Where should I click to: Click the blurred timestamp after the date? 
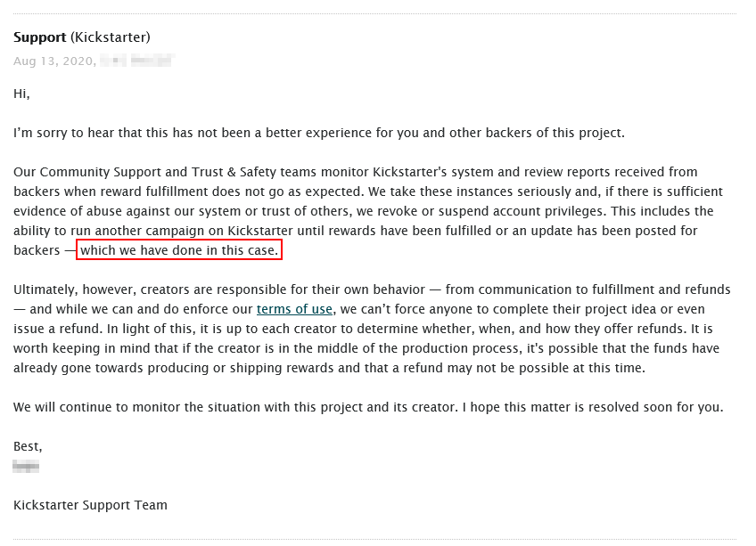click(136, 61)
